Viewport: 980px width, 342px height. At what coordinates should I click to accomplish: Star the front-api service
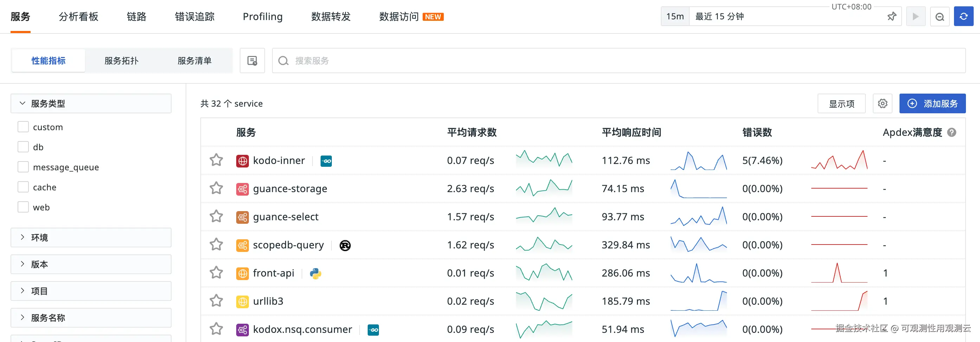click(x=216, y=273)
